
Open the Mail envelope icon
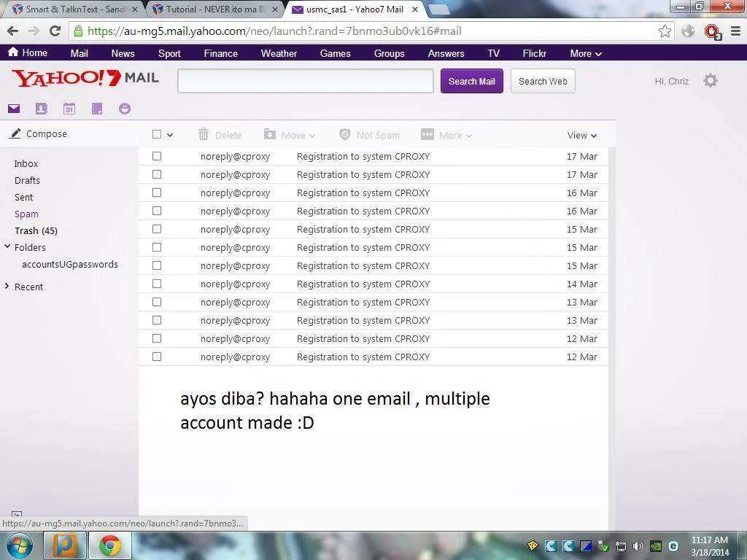[x=14, y=109]
